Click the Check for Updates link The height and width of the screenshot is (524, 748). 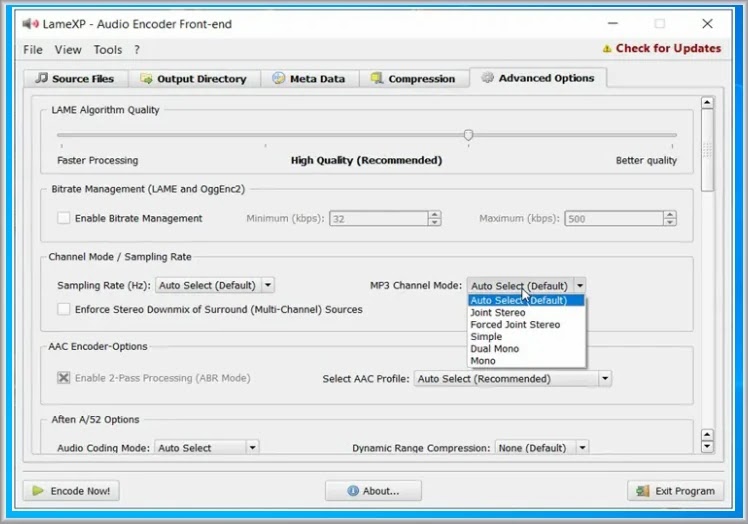point(668,48)
